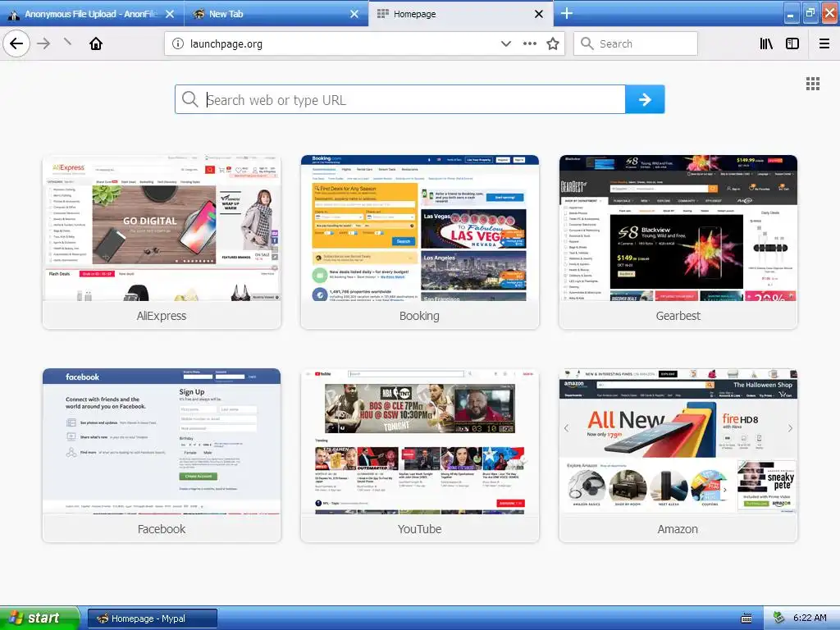The width and height of the screenshot is (840, 630).
Task: Click the launchpage.org URL text
Action: (226, 44)
